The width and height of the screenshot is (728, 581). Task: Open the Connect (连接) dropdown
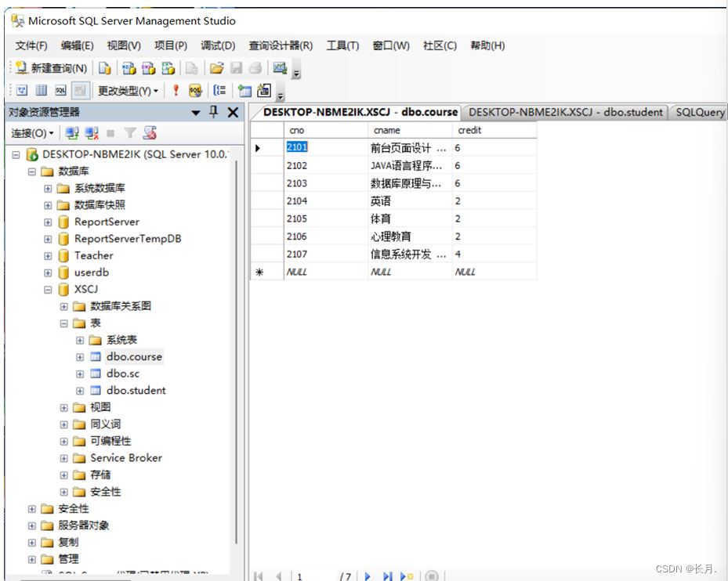tap(32, 133)
